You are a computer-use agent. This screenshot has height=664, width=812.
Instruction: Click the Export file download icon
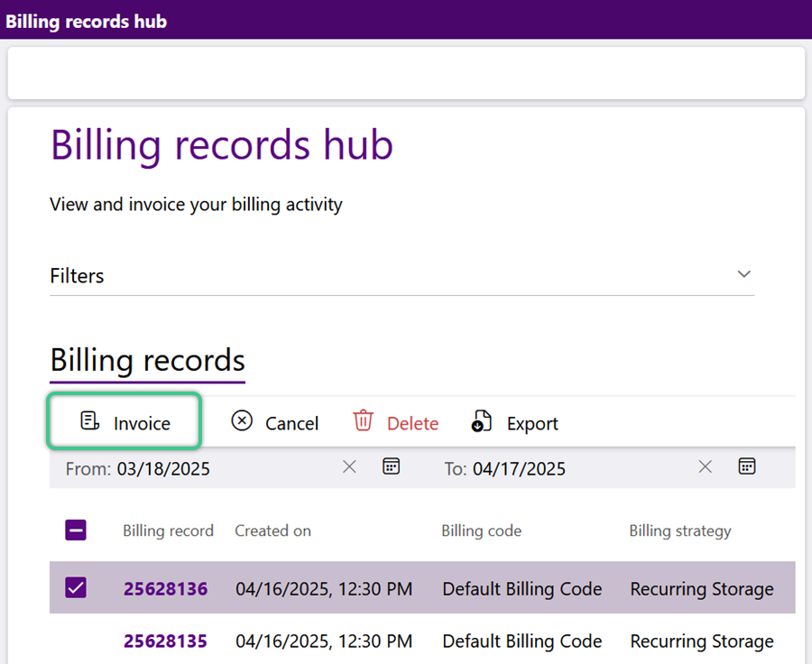482,420
